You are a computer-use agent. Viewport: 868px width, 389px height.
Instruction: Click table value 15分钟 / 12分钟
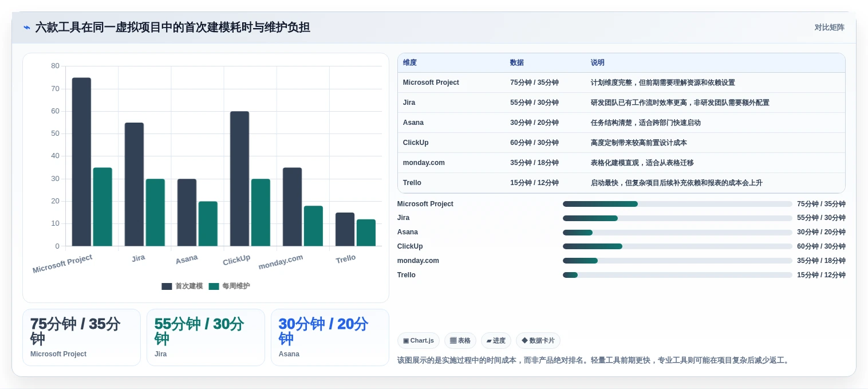[x=534, y=183]
